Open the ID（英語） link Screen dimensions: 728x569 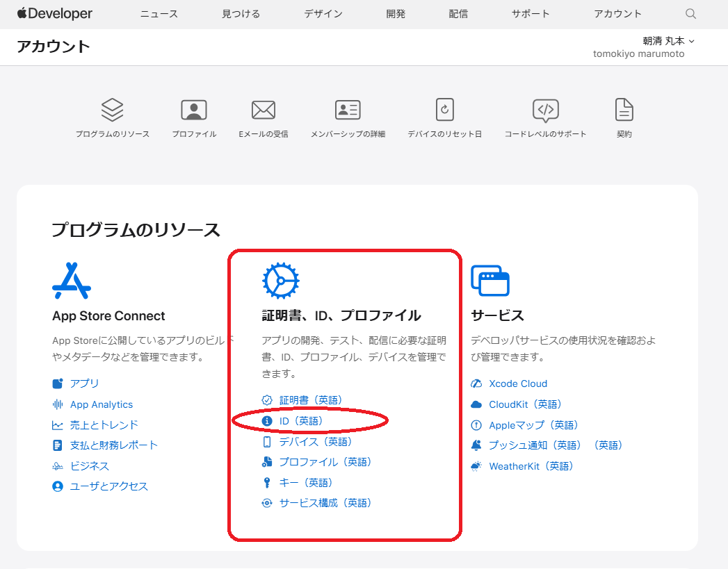(300, 421)
